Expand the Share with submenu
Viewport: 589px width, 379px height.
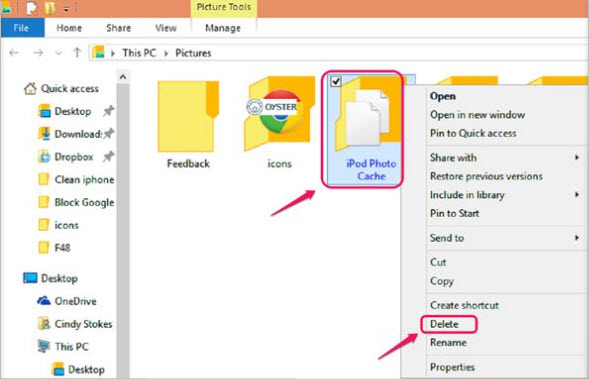[x=577, y=157]
